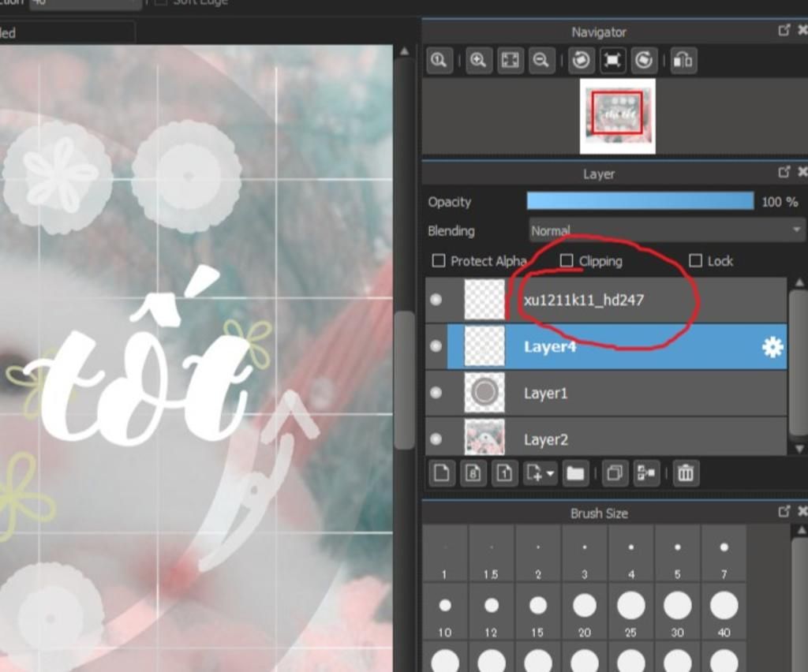
Task: Click canvas vertical scrollbar thumb
Action: [405, 380]
